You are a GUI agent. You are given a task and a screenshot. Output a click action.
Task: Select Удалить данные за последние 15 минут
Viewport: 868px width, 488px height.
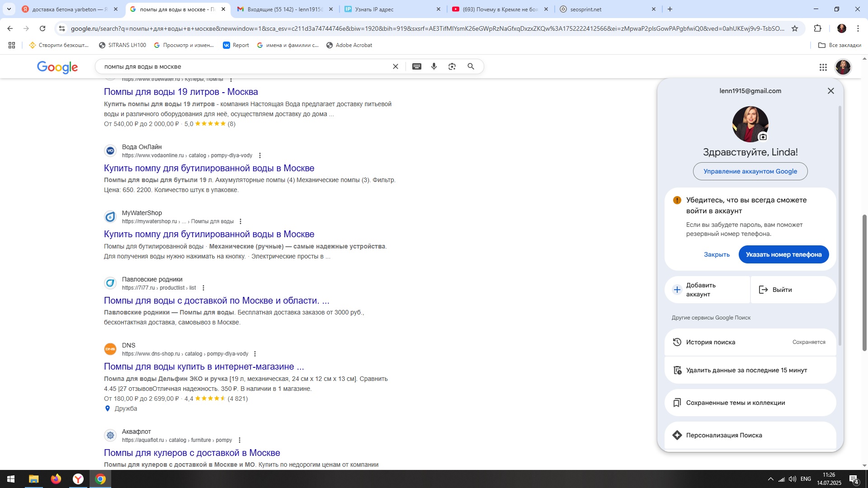tap(750, 370)
